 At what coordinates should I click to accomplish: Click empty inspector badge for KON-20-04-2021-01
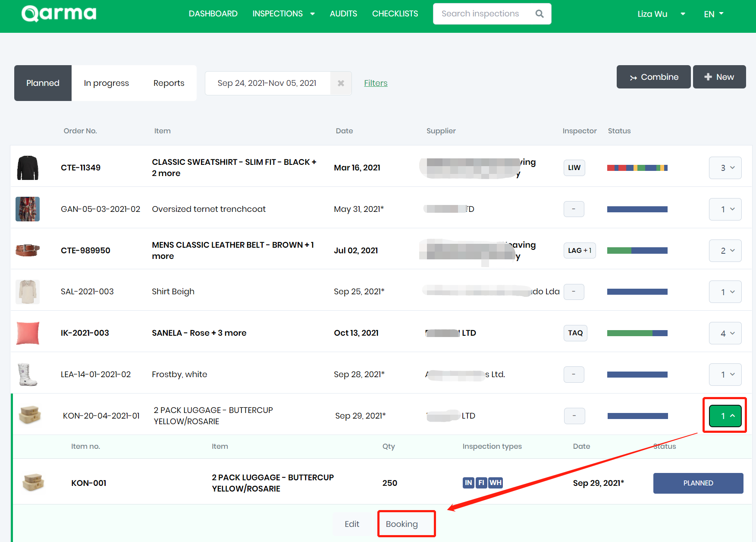pyautogui.click(x=574, y=416)
